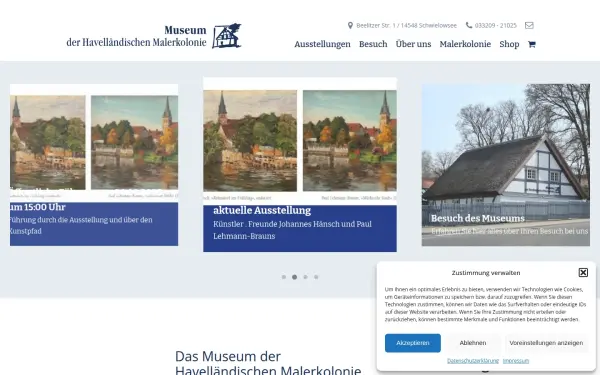Screen dimensions: 600x375
Task: Click Das Museum der Havelländischen Malerkolonie heading
Action: tap(268, 363)
